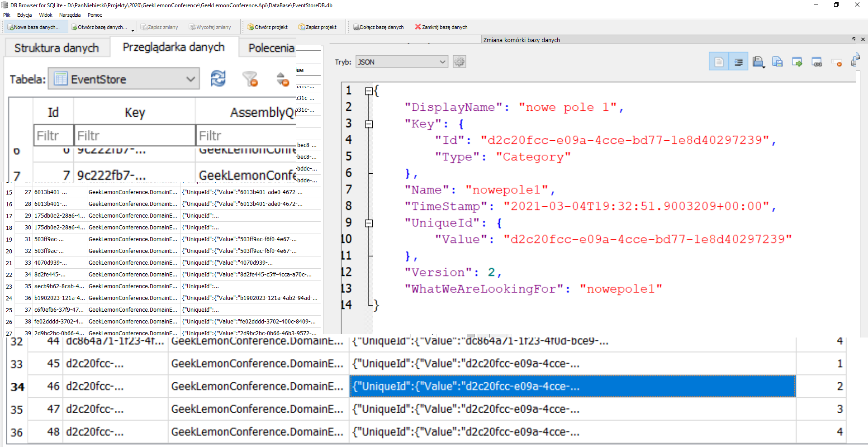868x447 pixels.
Task: Click Zapisz zmiany toolbar button
Action: (x=159, y=27)
